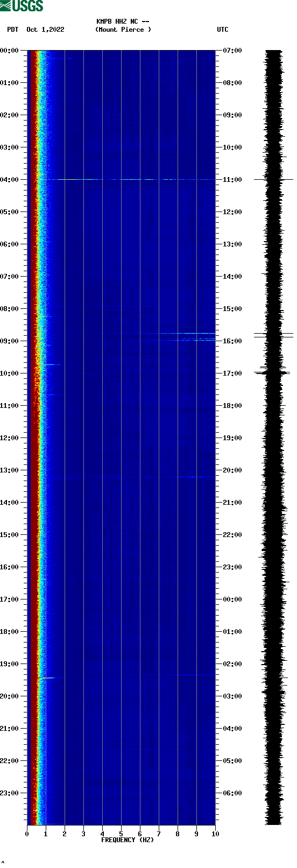Click the 2 Hz frequency tick label

click(x=65, y=834)
